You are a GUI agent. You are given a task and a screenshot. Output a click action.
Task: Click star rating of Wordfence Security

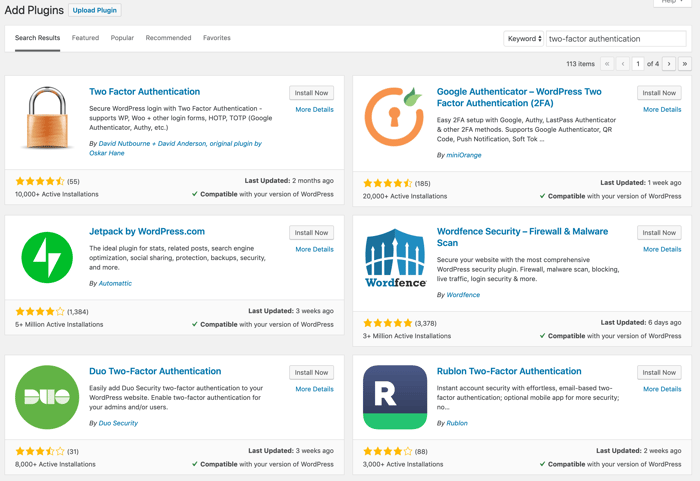click(388, 323)
